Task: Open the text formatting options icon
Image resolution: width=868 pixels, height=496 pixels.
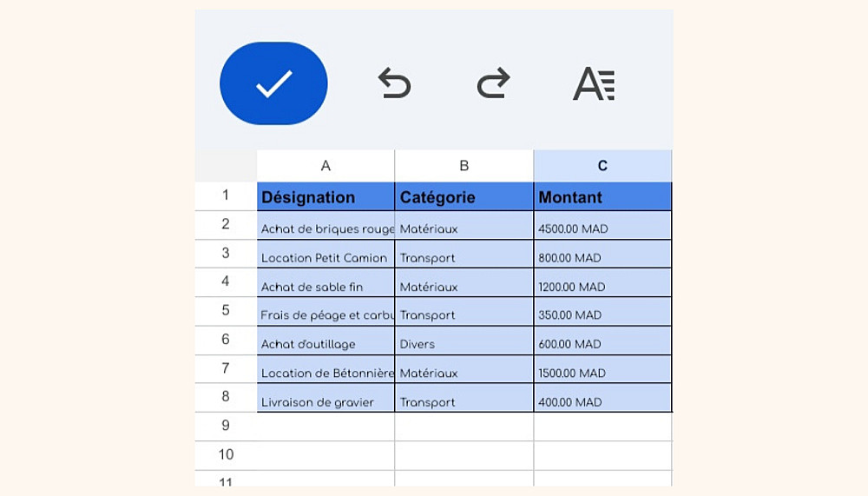Action: [x=594, y=83]
